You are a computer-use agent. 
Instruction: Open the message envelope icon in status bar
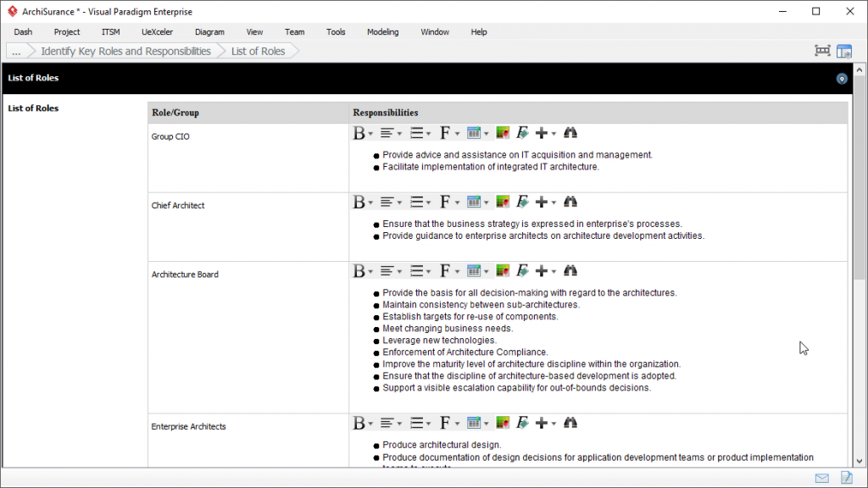pyautogui.click(x=822, y=479)
